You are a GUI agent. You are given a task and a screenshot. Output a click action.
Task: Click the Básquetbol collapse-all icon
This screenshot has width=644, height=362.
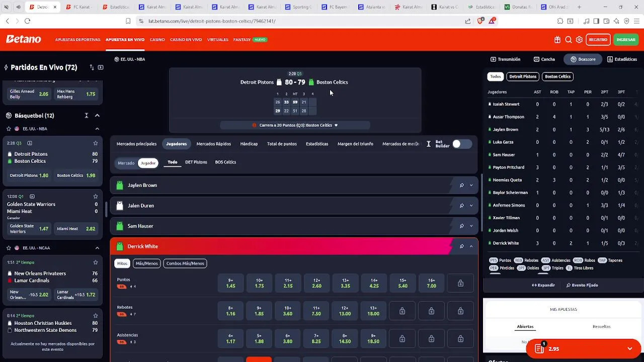pos(87,116)
